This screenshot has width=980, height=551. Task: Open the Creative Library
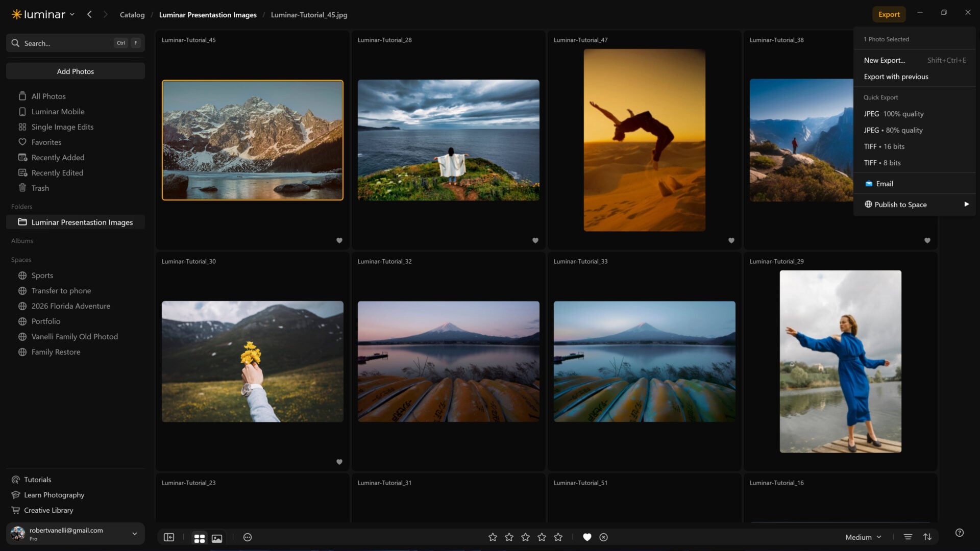point(42,510)
